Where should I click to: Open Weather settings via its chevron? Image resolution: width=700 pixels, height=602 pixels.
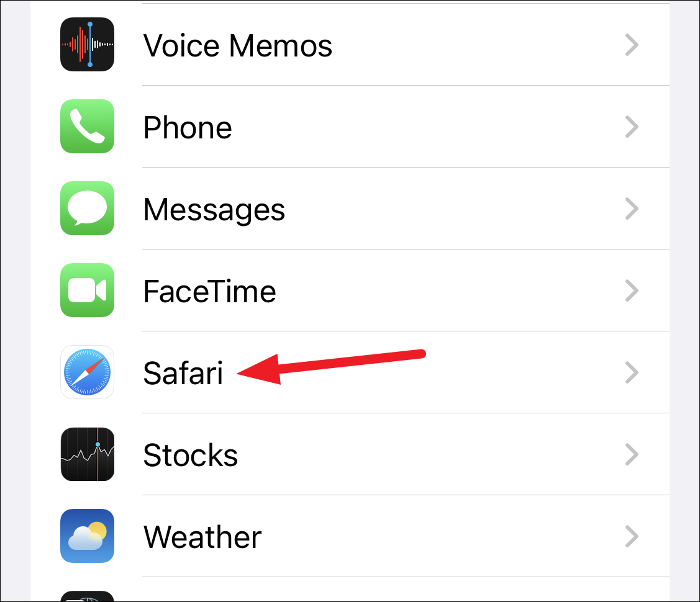point(632,536)
